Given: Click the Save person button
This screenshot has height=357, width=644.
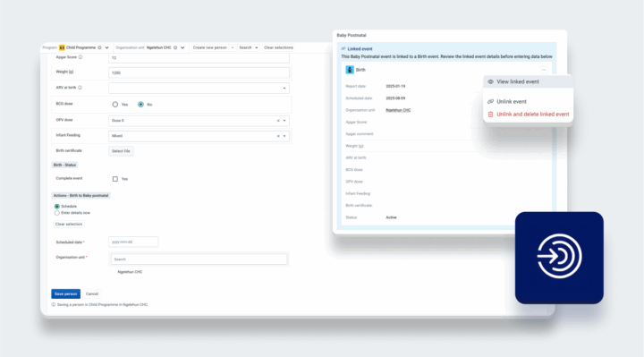Looking at the screenshot, I should click(x=65, y=293).
